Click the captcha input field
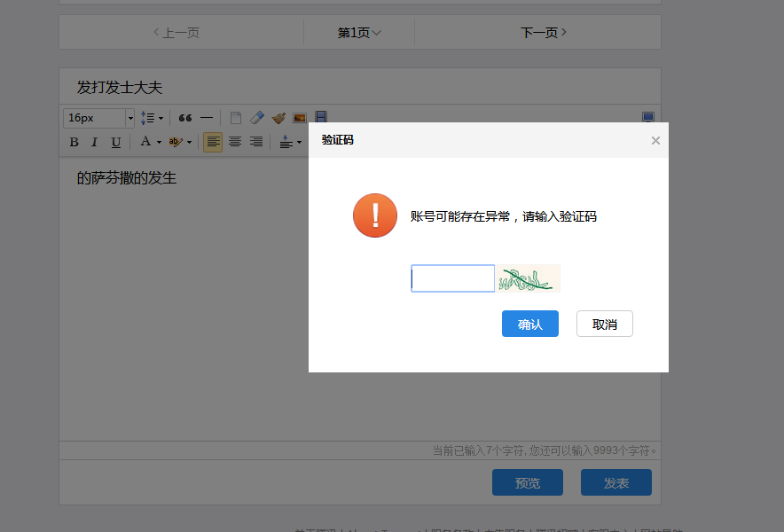 coord(452,278)
